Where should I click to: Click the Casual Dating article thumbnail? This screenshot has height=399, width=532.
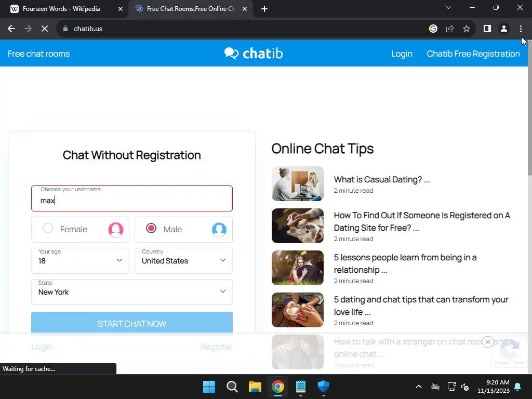298,183
